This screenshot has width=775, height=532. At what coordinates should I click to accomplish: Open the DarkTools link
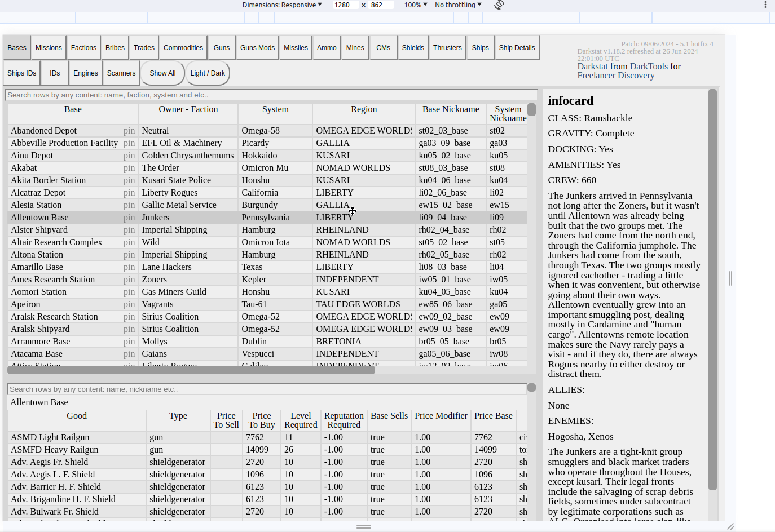tap(649, 66)
